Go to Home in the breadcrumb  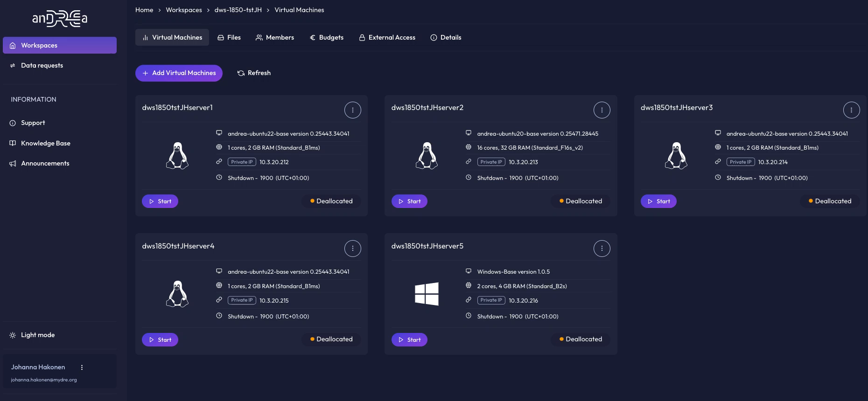[144, 10]
